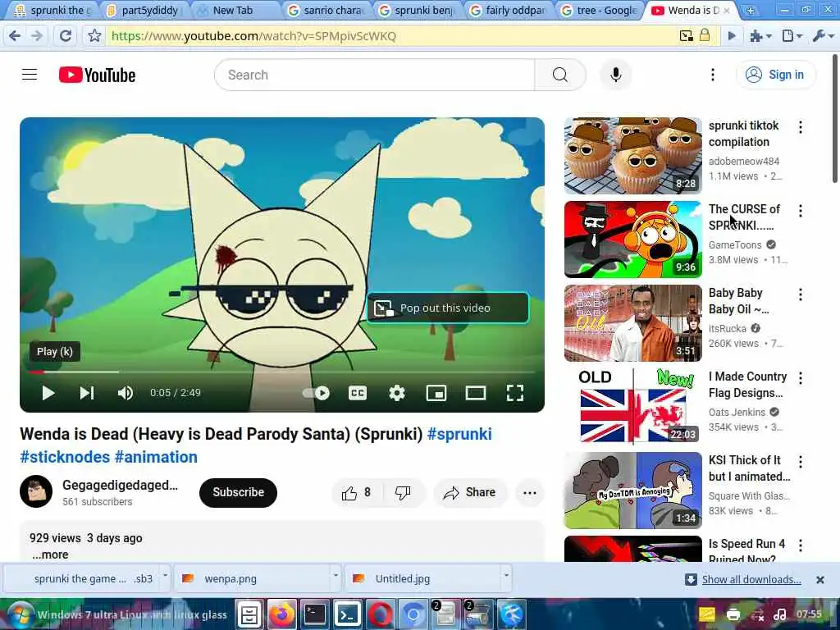Screen dimensions: 840x630
Task: Open the video settings gear
Action: 396,393
